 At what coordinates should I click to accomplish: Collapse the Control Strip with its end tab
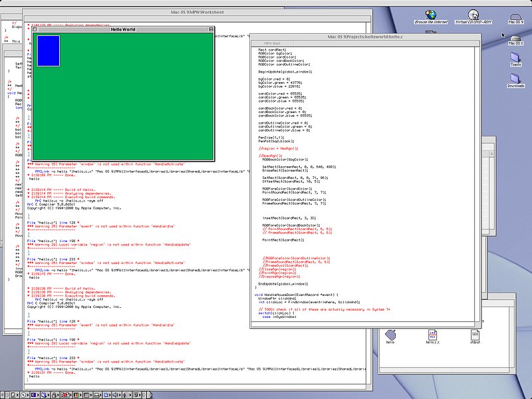(150, 395)
